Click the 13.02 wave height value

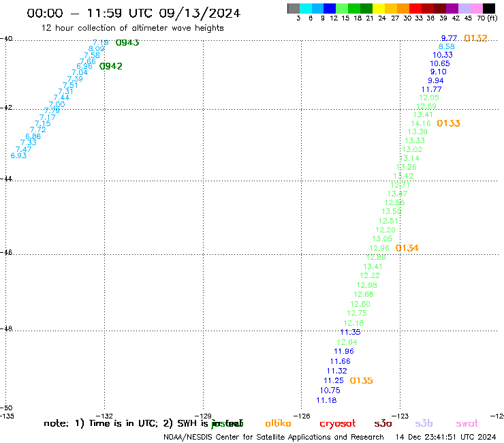point(412,149)
